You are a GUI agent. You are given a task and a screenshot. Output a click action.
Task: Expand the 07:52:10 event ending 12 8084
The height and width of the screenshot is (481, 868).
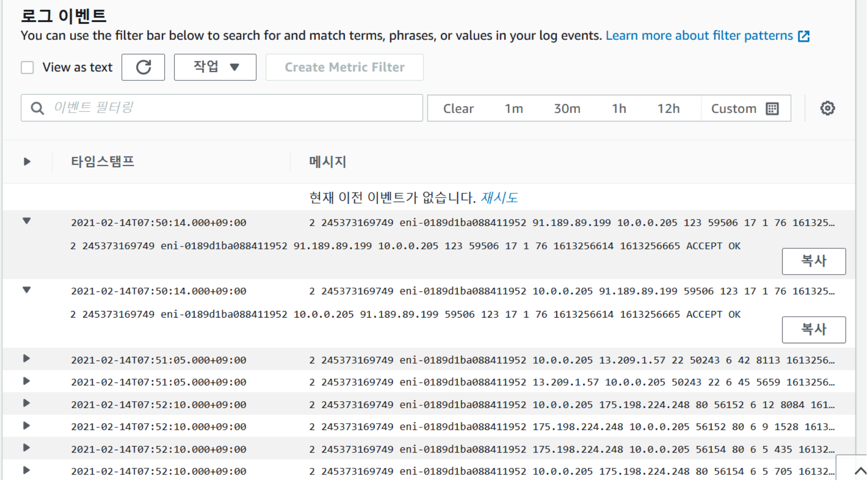coord(27,403)
